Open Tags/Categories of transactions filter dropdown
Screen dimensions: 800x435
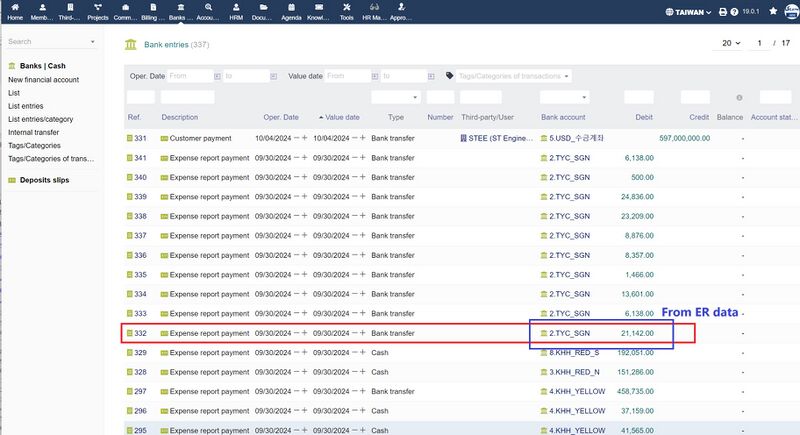point(514,76)
